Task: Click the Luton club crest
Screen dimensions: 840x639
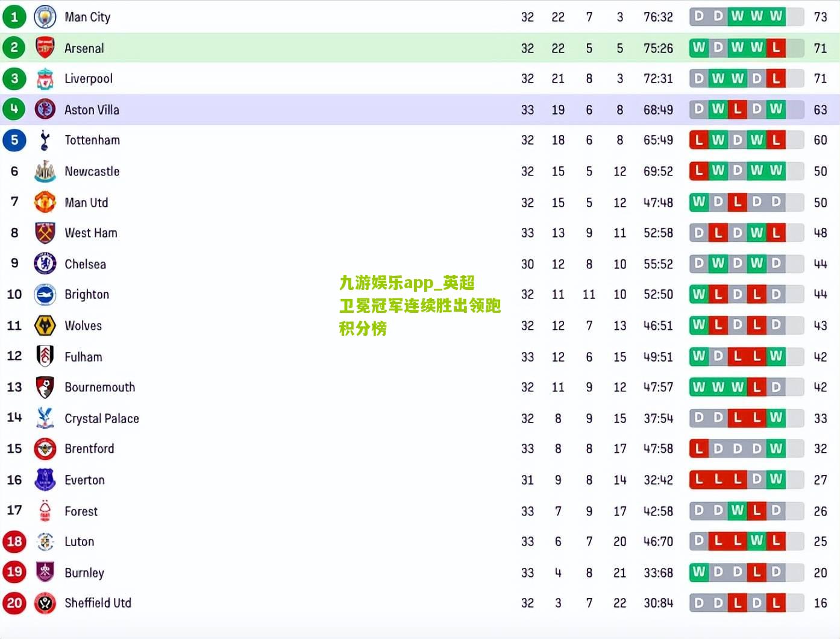Action: coord(45,541)
